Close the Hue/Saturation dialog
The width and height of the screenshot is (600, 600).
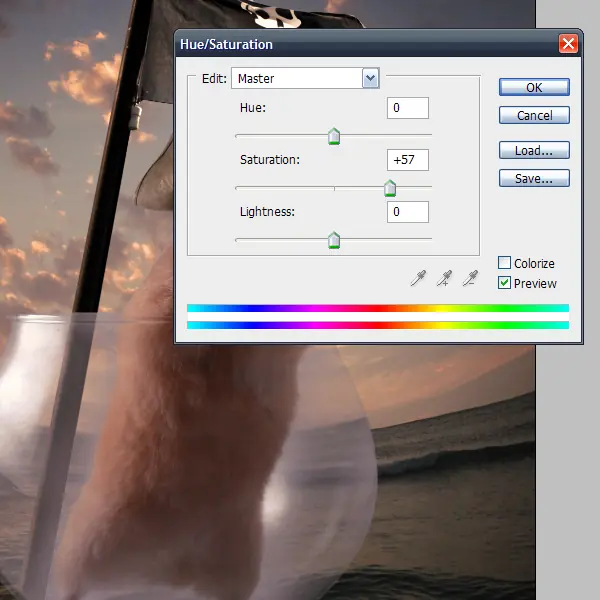[568, 44]
